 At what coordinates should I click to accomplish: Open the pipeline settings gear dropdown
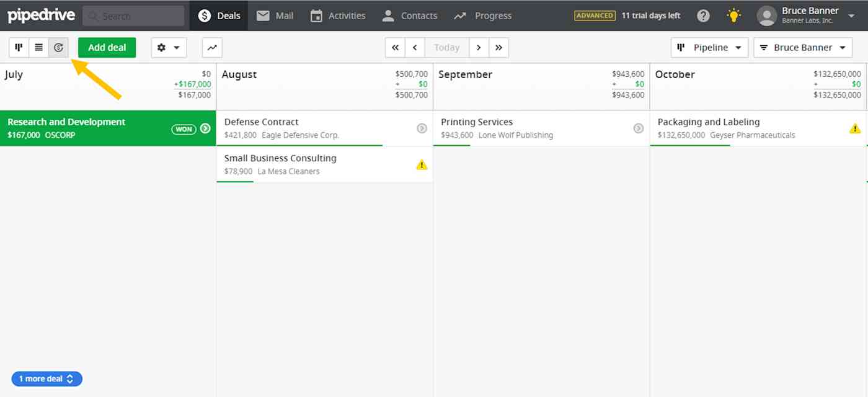(x=169, y=47)
